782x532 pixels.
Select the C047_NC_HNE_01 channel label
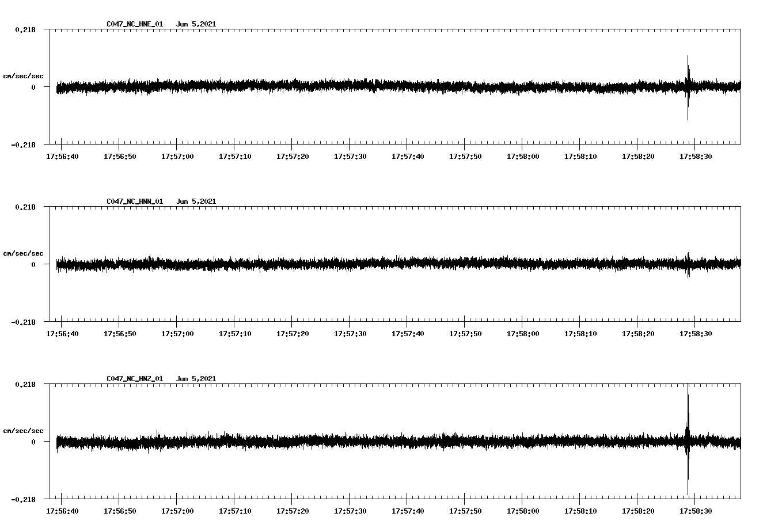[134, 24]
